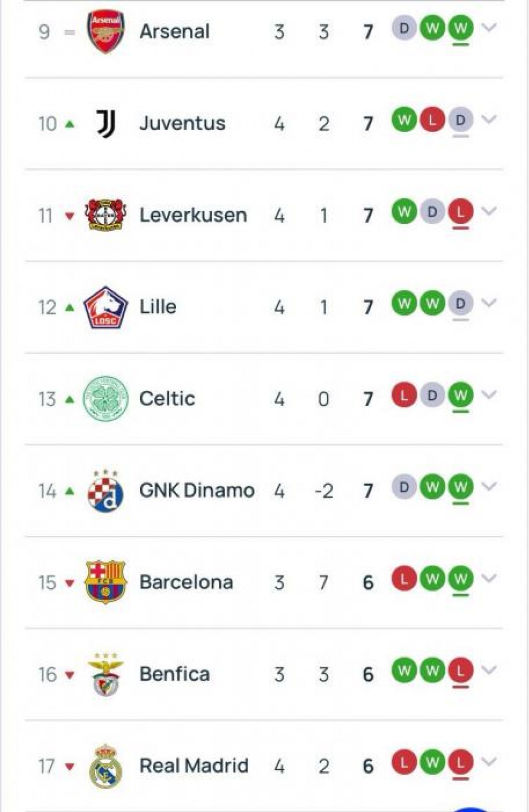Screen dimensions: 529x812
Task: Click the GNK Dinamo crest
Action: [x=106, y=491]
